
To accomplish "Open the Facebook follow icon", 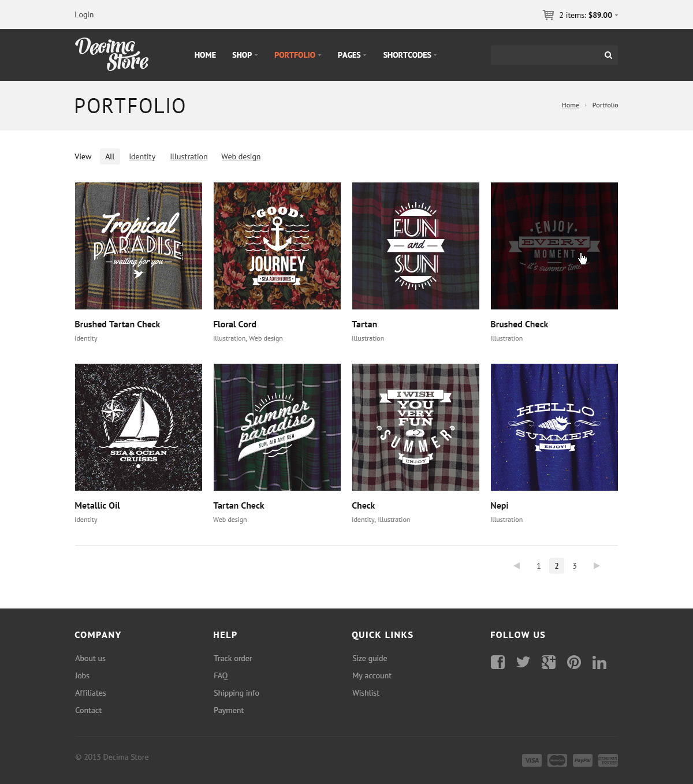I will pos(498,662).
